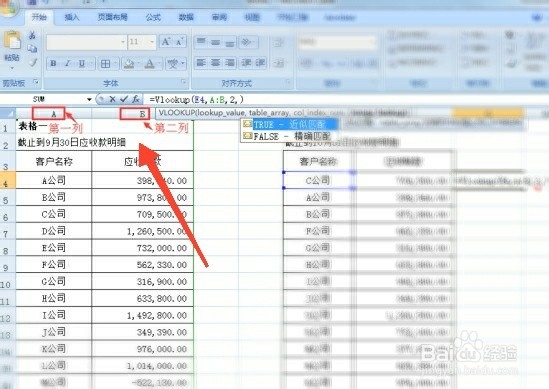
Task: Align text right
Action: pos(230,63)
